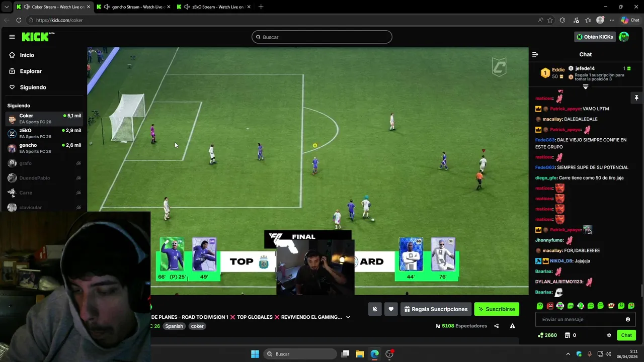Click the address bar kick.com/coker

coord(59,20)
